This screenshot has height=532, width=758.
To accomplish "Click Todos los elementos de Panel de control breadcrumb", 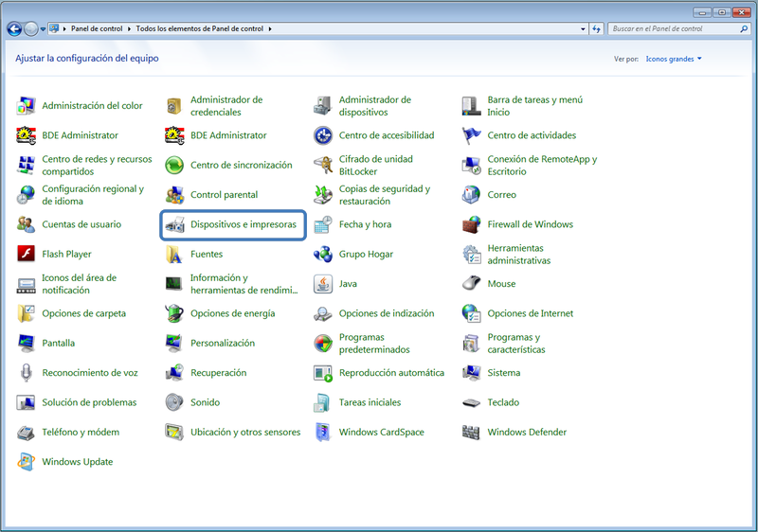I will (200, 29).
